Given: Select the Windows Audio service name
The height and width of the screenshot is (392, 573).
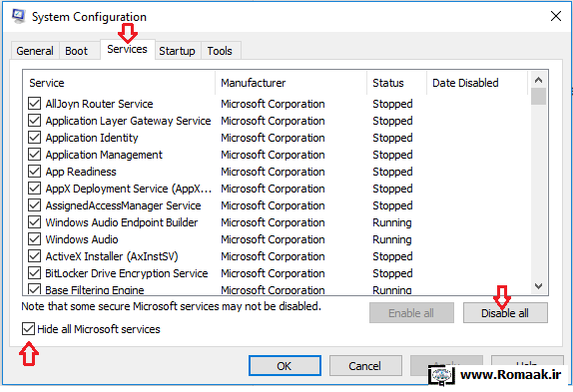Looking at the screenshot, I should [x=82, y=239].
